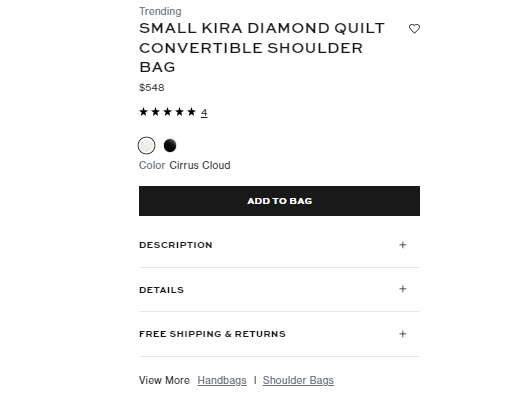Click the plus icon beside Details
This screenshot has width=523, height=397.
pyautogui.click(x=403, y=289)
